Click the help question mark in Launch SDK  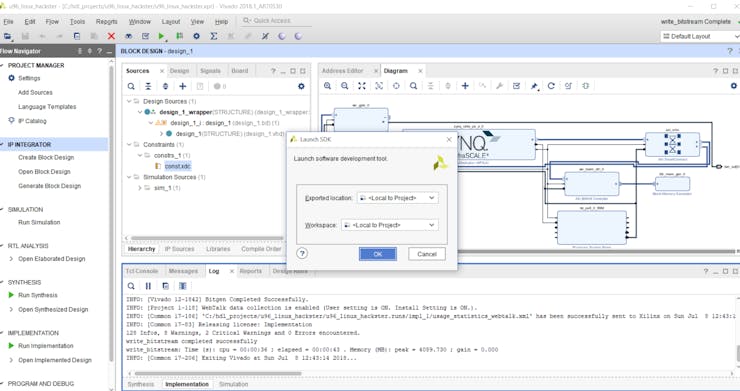pyautogui.click(x=302, y=254)
